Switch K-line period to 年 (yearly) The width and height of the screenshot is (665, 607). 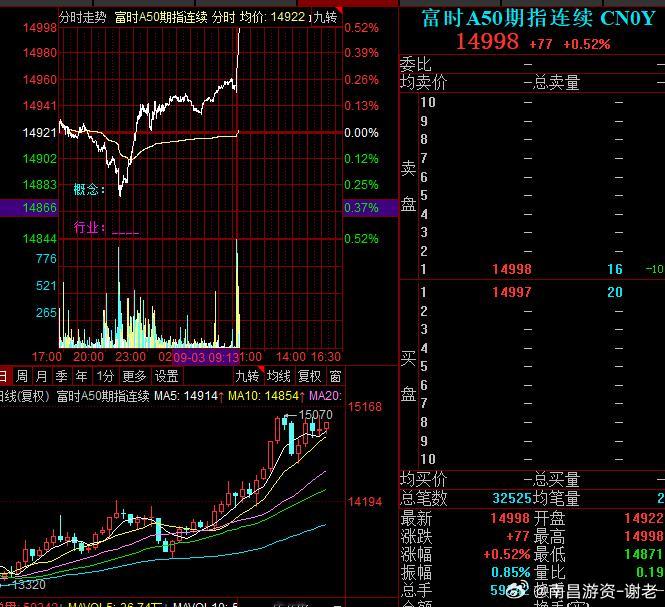81,376
